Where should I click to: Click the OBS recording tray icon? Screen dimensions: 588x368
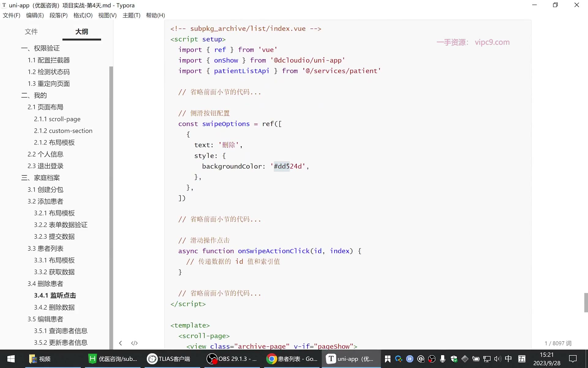tap(432, 359)
